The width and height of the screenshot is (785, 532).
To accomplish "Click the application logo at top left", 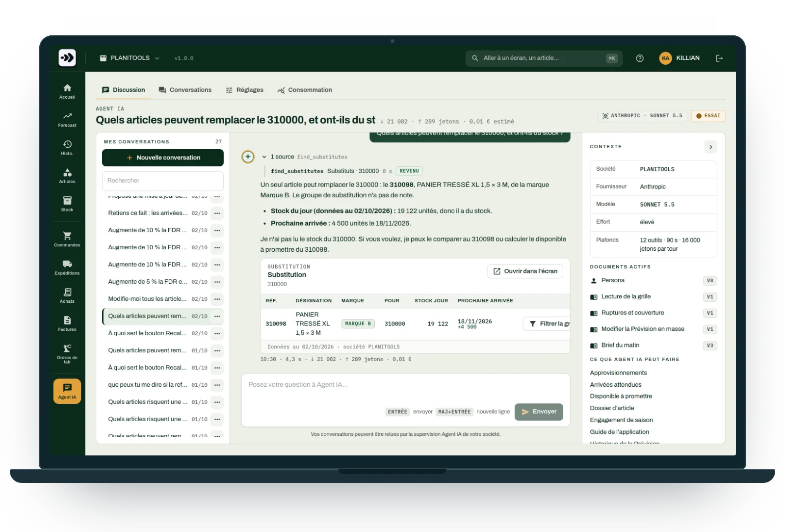I will pos(67,58).
